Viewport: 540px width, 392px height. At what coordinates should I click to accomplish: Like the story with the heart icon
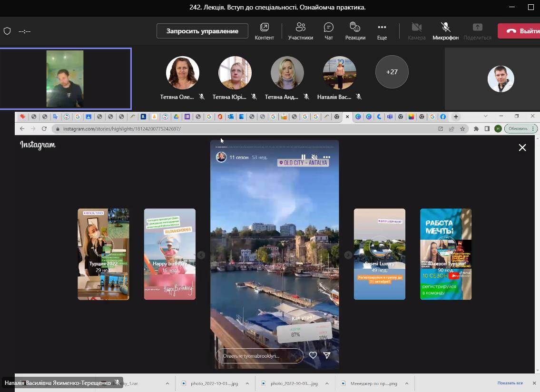313,355
